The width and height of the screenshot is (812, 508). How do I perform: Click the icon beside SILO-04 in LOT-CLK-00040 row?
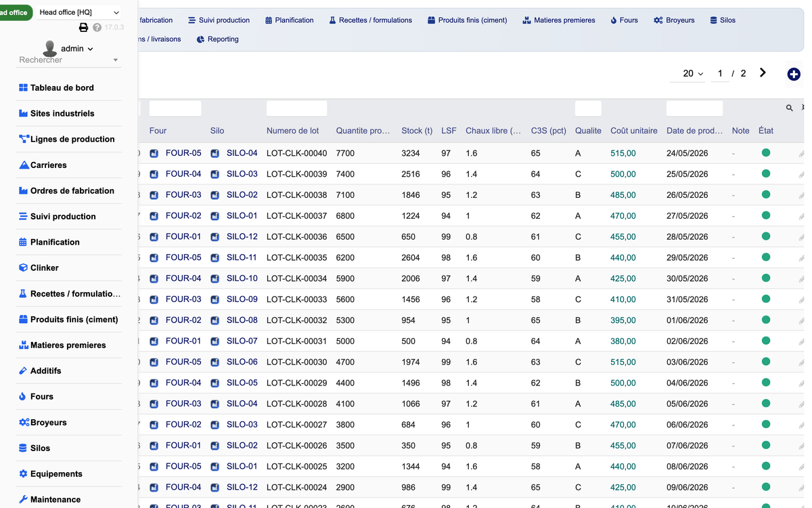coord(215,154)
